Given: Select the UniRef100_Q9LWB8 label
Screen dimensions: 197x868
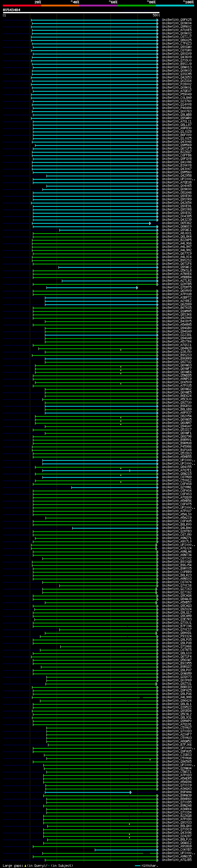Looking at the screenshot, I should point(177,115).
